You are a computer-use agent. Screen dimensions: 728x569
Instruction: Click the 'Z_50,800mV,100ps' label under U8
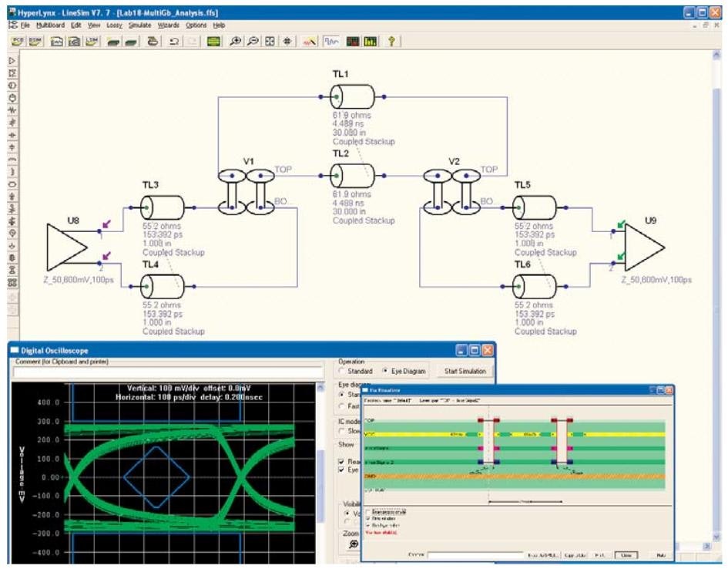[x=79, y=280]
